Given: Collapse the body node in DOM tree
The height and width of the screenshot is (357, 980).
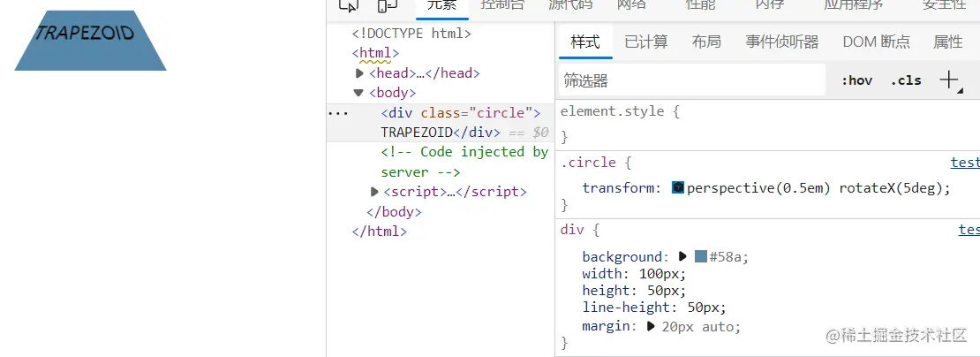Looking at the screenshot, I should [x=358, y=93].
